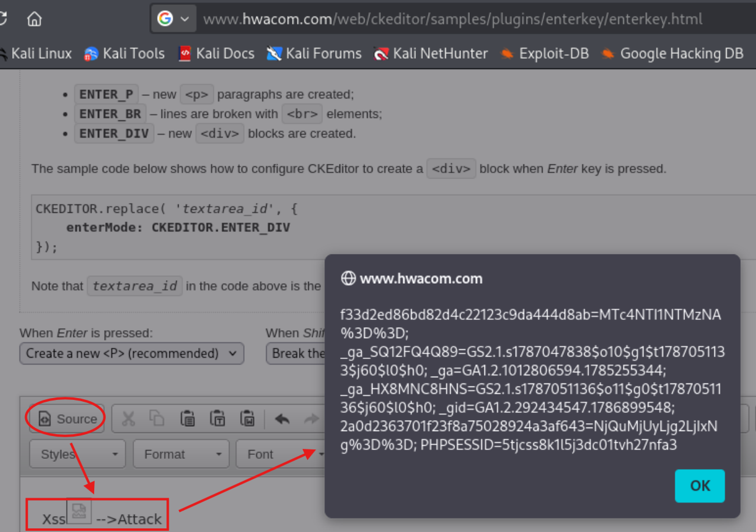Screen dimensions: 756x532
Task: Click the address bar URL field
Action: (453, 19)
